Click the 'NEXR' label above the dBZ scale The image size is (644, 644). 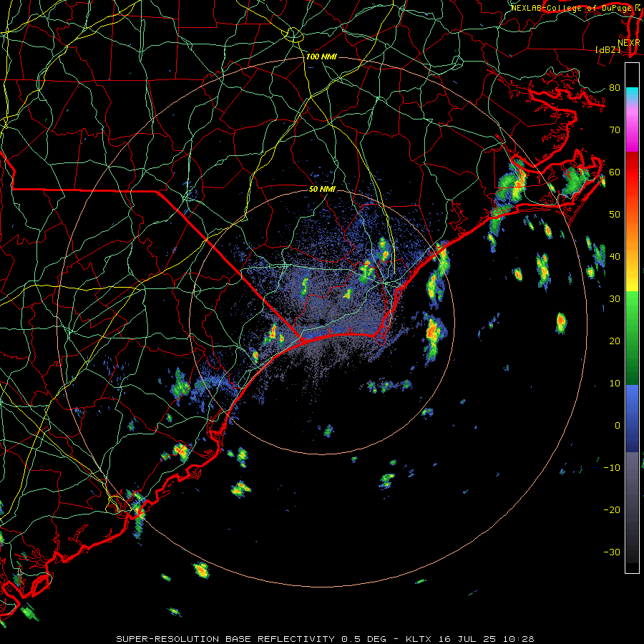tap(629, 43)
